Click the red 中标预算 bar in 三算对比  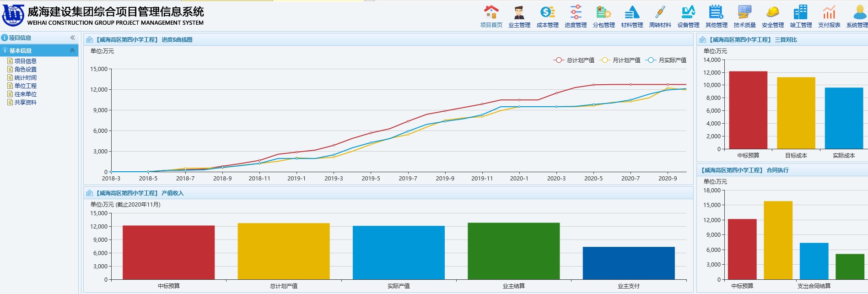tap(748, 110)
